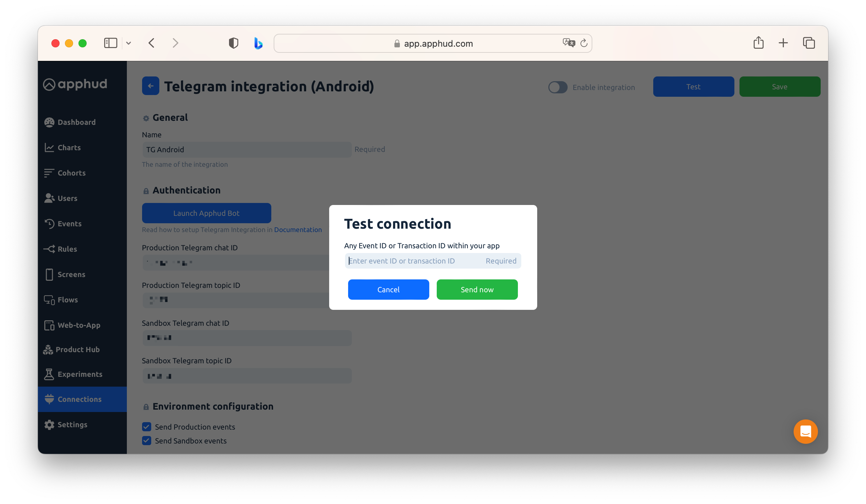Click the blue Test button
866x504 pixels.
[693, 87]
